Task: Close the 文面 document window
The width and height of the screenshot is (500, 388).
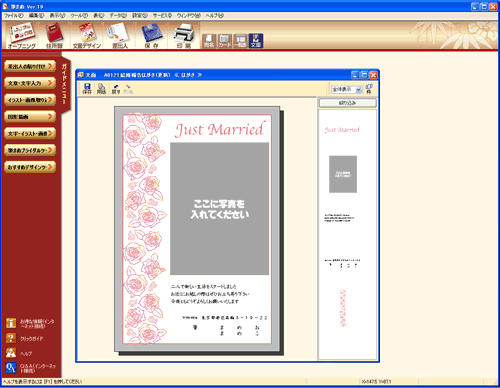Action: (373, 75)
